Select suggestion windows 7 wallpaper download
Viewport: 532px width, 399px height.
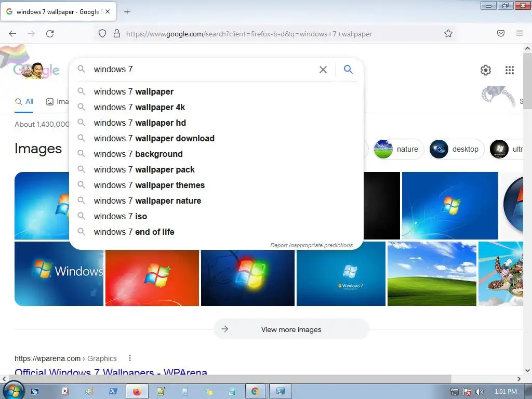(x=216, y=138)
